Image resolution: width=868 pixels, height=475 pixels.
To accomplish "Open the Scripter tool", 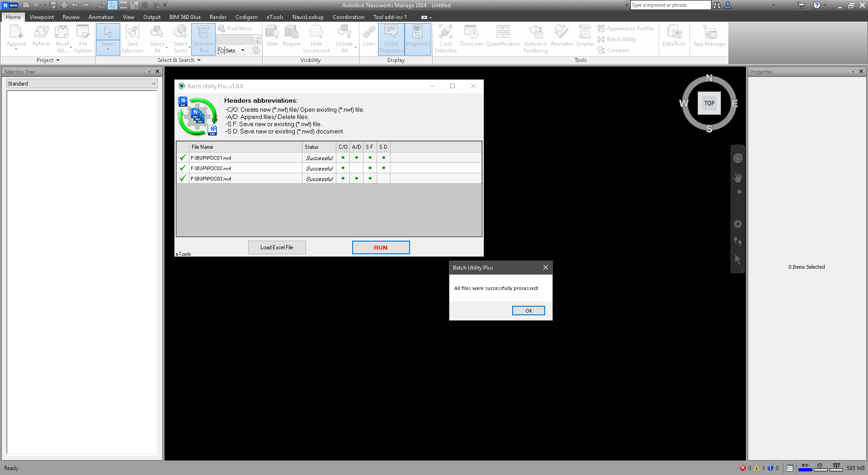I will point(585,36).
